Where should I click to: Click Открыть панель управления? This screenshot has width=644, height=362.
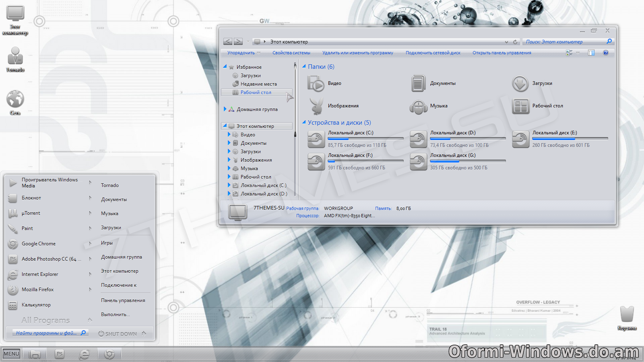(x=502, y=53)
